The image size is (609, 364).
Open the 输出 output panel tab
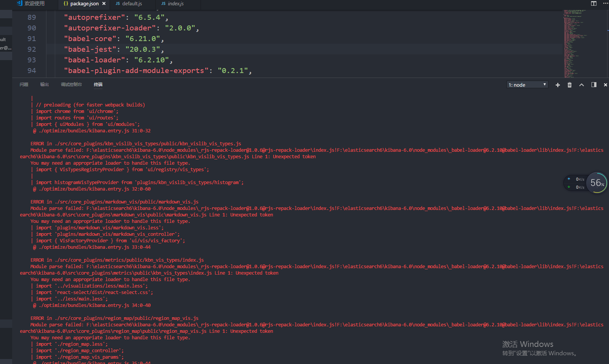[x=45, y=84]
